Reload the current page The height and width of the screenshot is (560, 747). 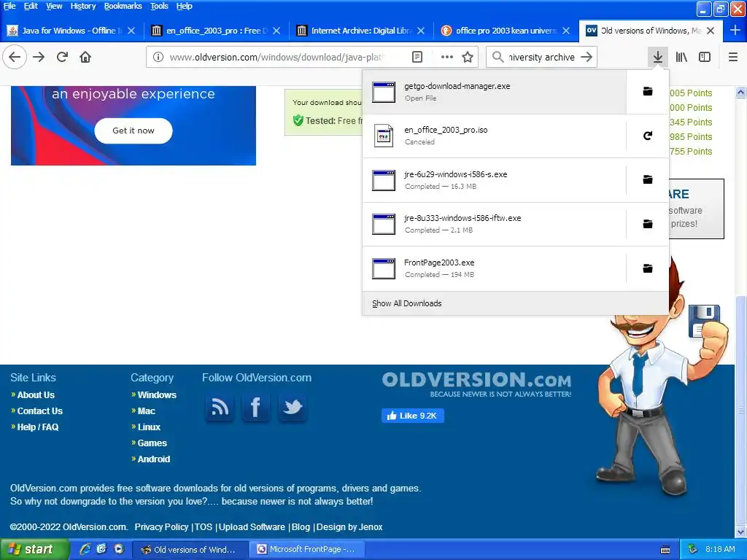[x=63, y=57]
